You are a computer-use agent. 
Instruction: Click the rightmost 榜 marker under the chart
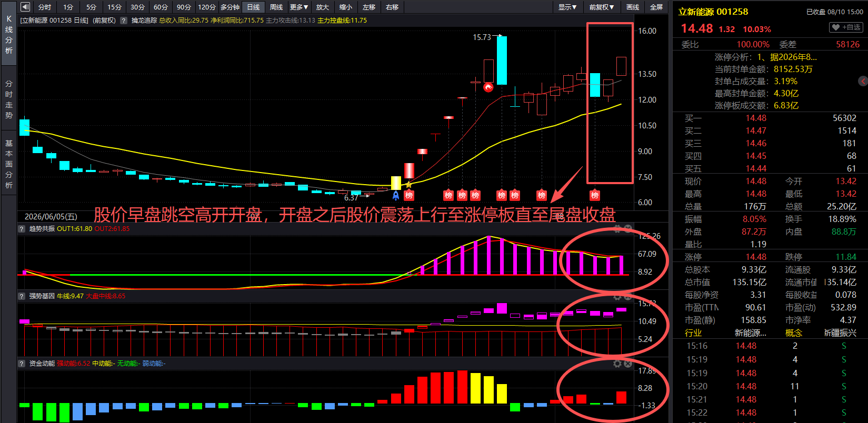tap(595, 195)
